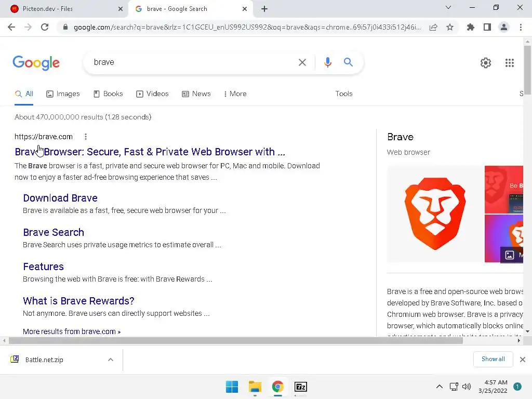Open the Brave Search sitelink
The width and height of the screenshot is (532, 399).
(x=54, y=232)
